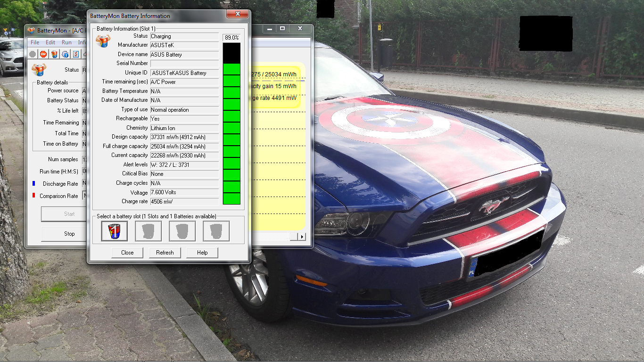This screenshot has width=644, height=362.
Task: Click the Date of Manufacture "N/A" value
Action: [x=184, y=100]
